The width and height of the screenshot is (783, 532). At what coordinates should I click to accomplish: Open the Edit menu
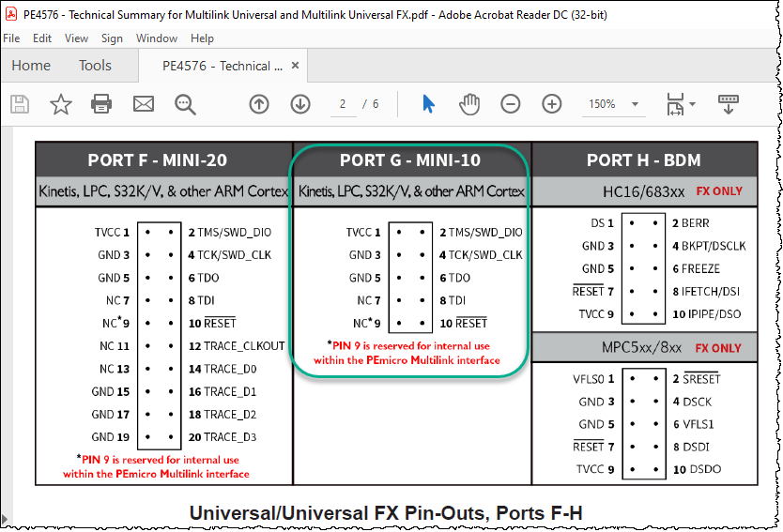pos(42,38)
